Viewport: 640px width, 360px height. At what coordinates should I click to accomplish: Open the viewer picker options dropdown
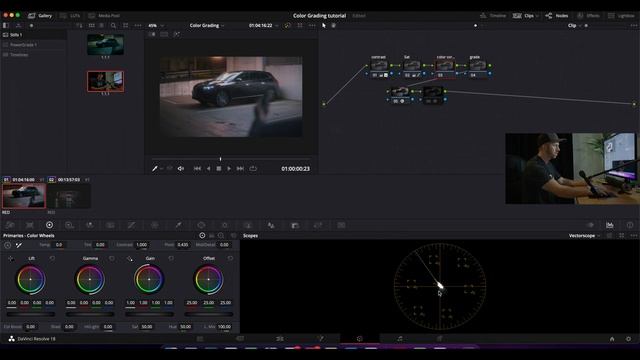click(162, 168)
